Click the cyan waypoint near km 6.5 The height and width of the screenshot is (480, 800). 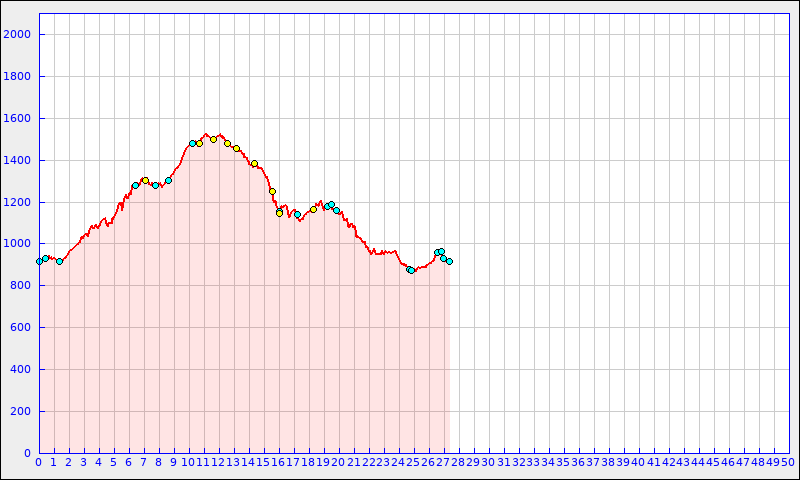coord(135,185)
